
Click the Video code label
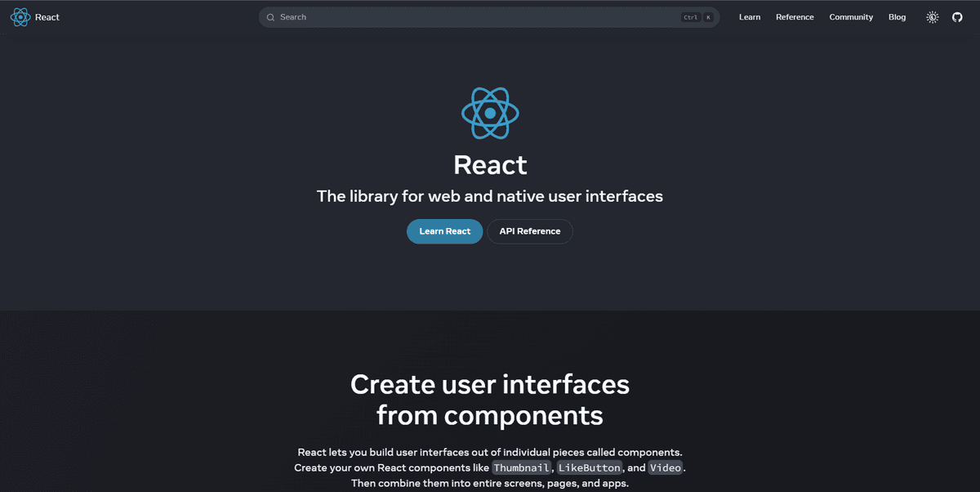[x=666, y=467]
